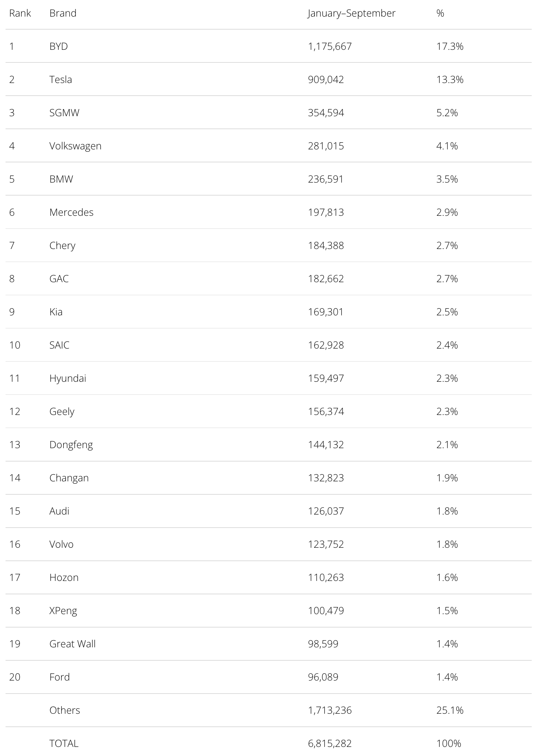This screenshot has height=756, width=542.
Task: Click XPeng sales figure 100,479
Action: (326, 611)
